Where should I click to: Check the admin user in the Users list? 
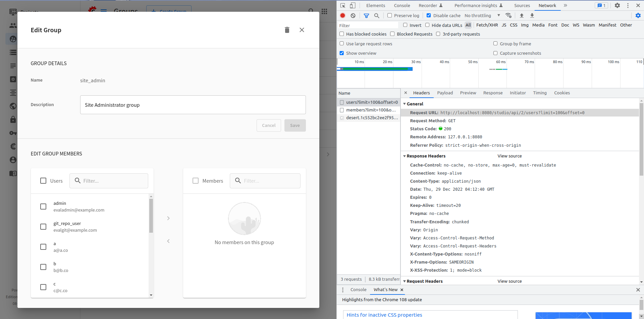coord(43,206)
